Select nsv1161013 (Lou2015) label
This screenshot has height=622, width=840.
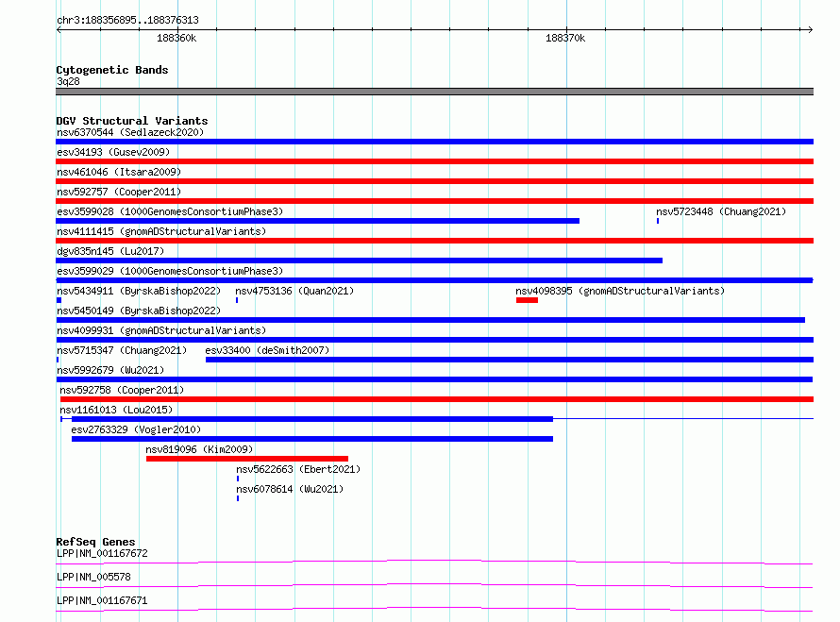[116, 410]
